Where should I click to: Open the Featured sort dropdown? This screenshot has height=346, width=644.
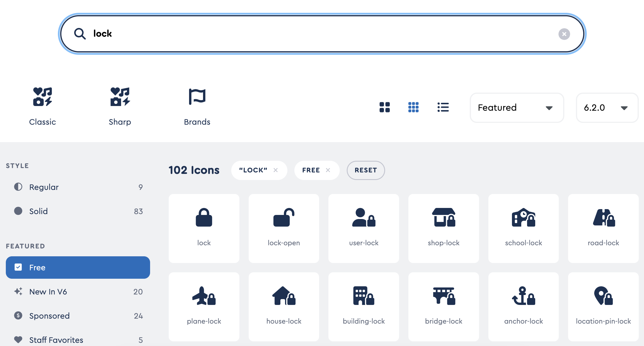(x=517, y=108)
